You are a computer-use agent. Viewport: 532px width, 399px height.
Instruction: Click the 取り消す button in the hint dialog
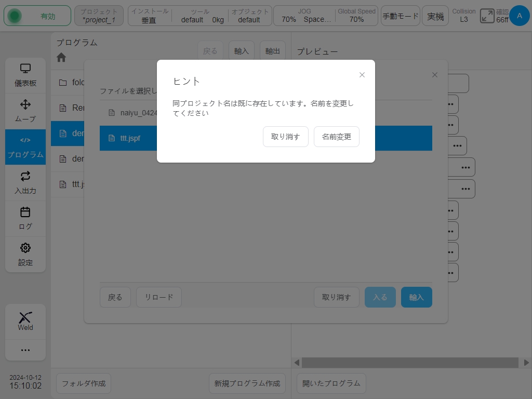(x=285, y=137)
